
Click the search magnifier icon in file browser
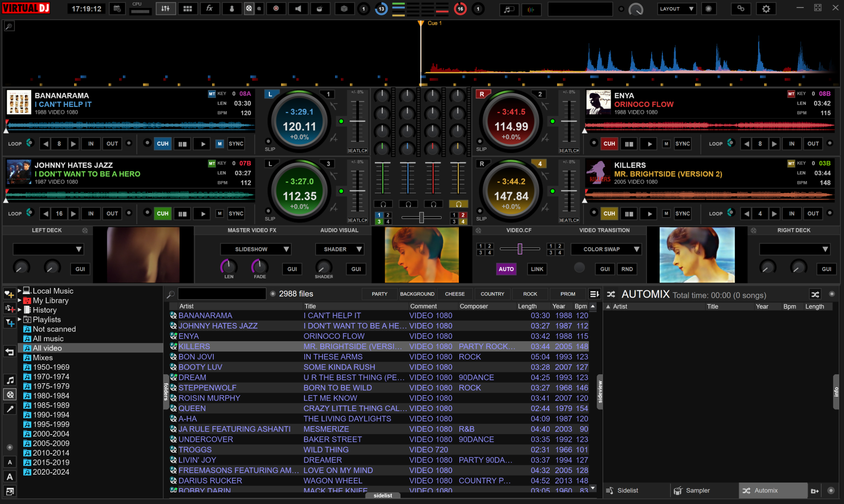pyautogui.click(x=171, y=294)
